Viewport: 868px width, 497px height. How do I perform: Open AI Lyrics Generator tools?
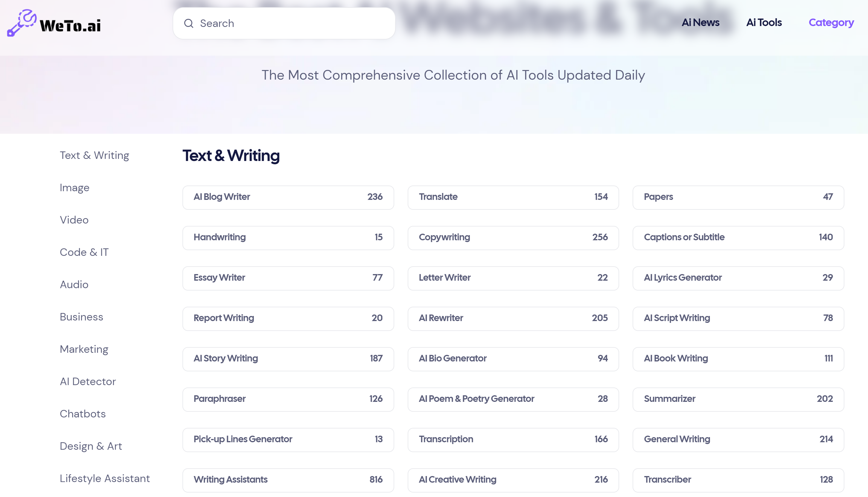click(x=738, y=277)
